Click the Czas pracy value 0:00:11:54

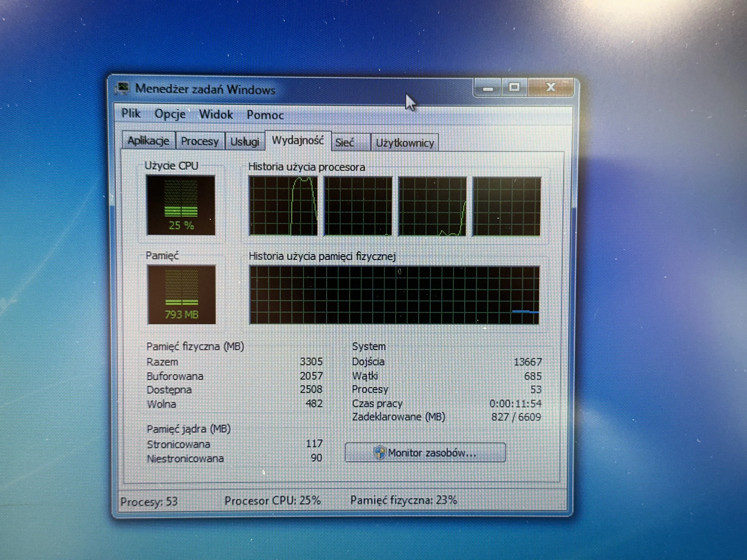point(515,403)
